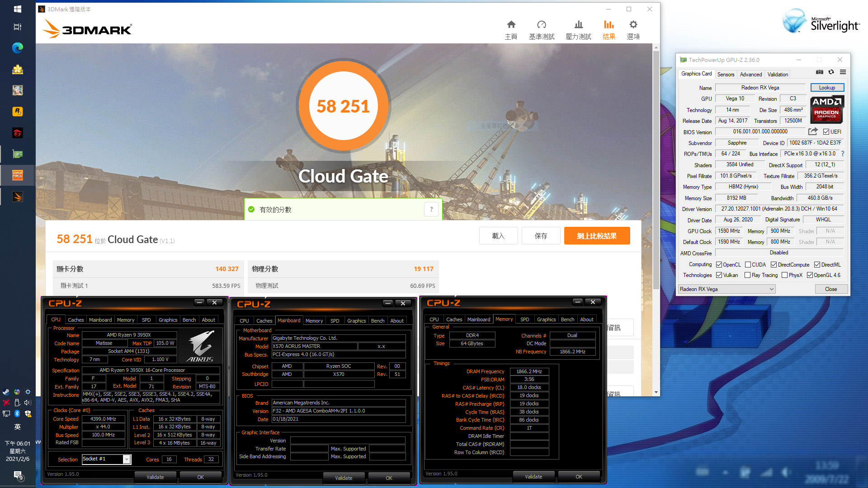Toggle the Vulkan checkbox

(719, 275)
